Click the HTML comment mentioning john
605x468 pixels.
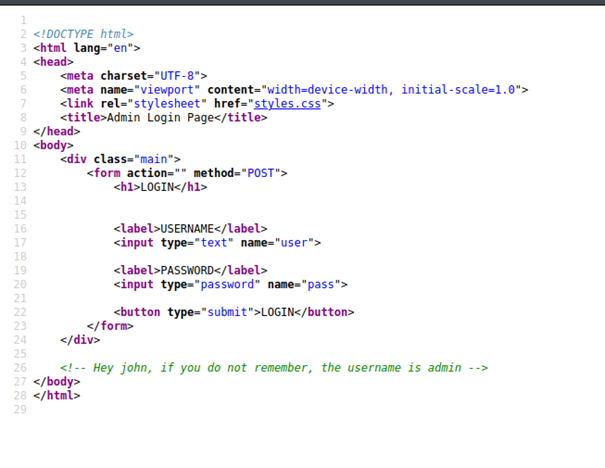[x=273, y=368]
